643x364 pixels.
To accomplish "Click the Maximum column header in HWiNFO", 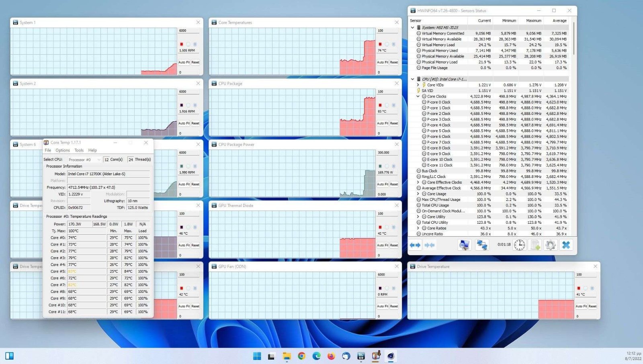I will 534,20.
